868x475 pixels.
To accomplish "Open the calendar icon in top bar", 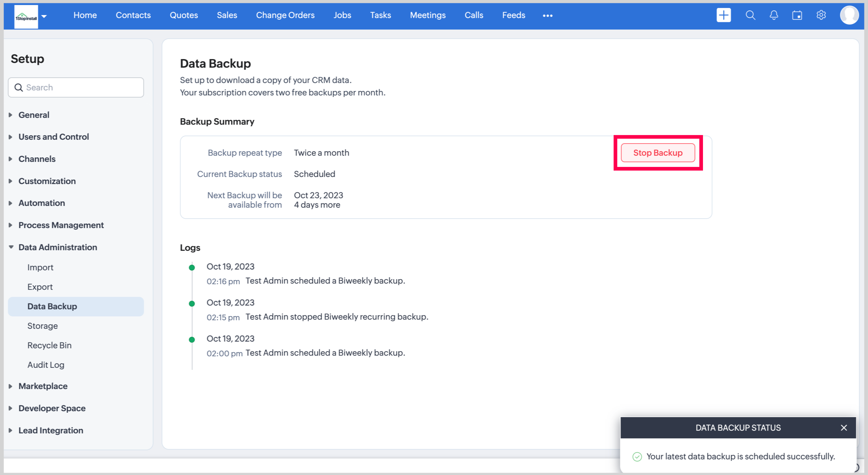I will pos(797,15).
